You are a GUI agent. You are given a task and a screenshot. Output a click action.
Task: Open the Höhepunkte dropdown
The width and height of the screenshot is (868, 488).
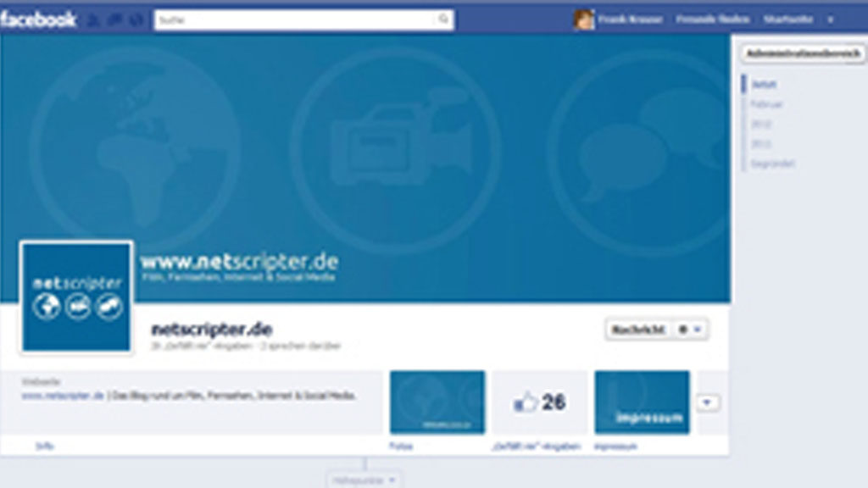(364, 480)
